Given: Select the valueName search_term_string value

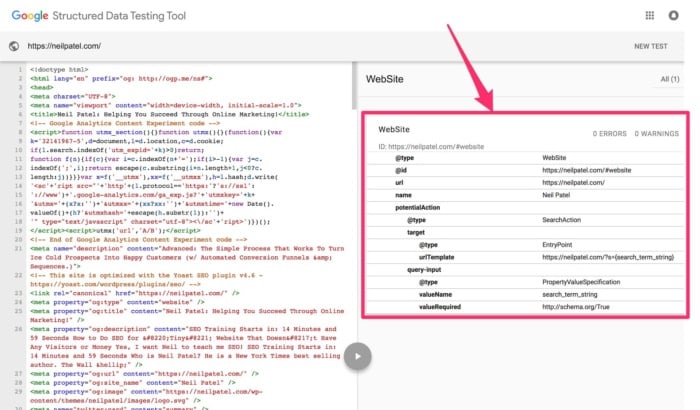Looking at the screenshot, I should click(x=570, y=294).
